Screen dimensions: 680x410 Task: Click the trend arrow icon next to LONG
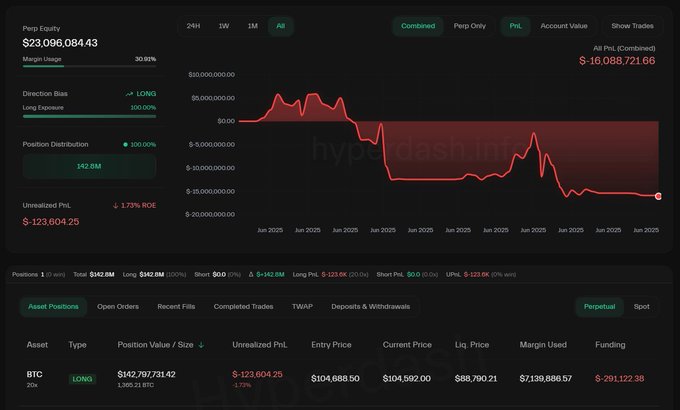[129, 94]
